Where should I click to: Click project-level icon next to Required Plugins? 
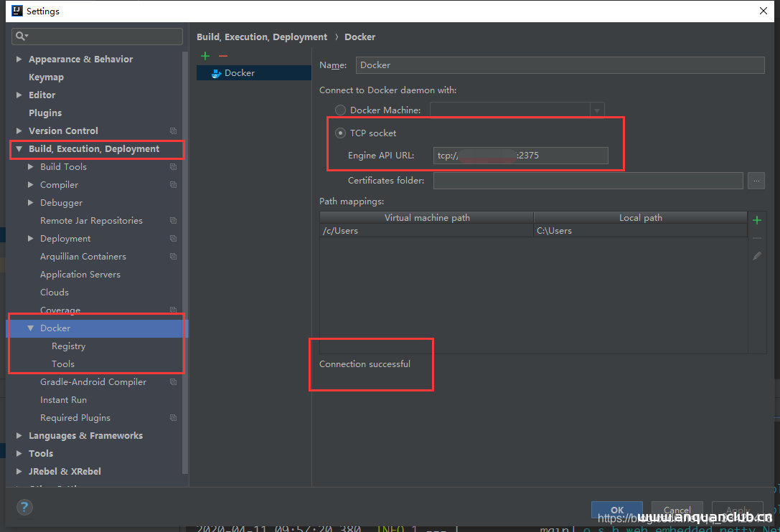tap(173, 418)
